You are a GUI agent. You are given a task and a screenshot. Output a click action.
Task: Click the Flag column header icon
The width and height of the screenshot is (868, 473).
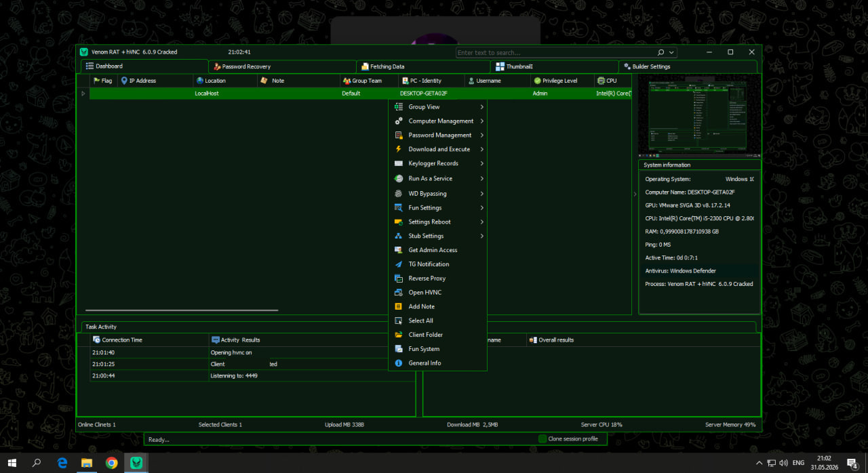(96, 81)
